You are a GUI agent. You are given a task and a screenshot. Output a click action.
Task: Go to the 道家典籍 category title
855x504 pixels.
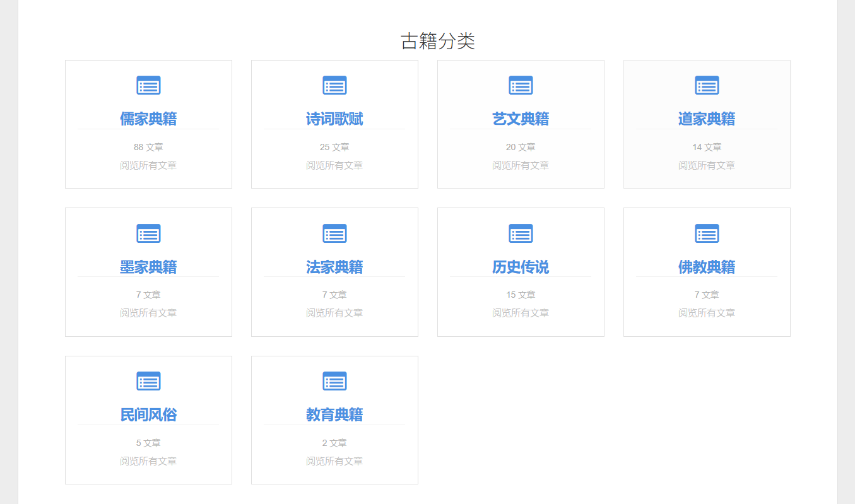coord(707,119)
